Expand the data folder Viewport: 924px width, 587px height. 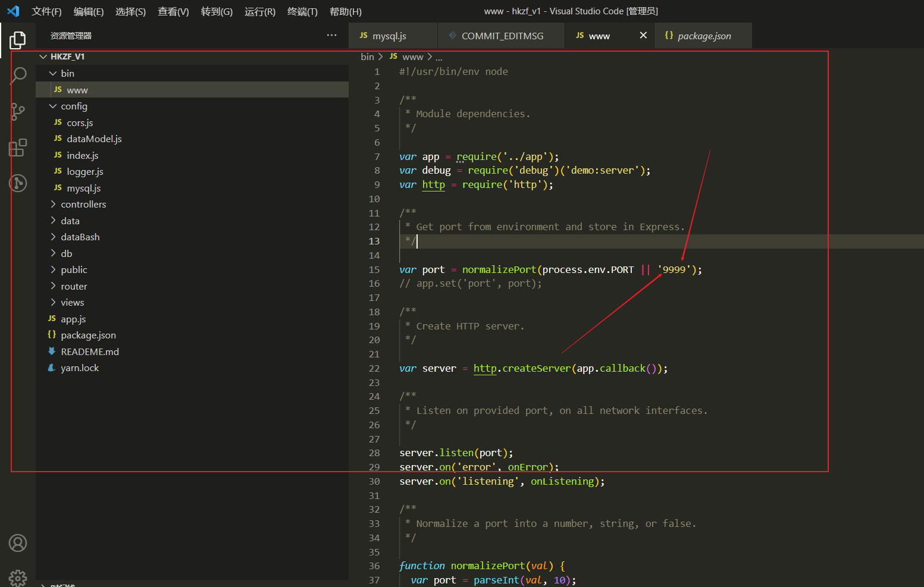pos(53,221)
